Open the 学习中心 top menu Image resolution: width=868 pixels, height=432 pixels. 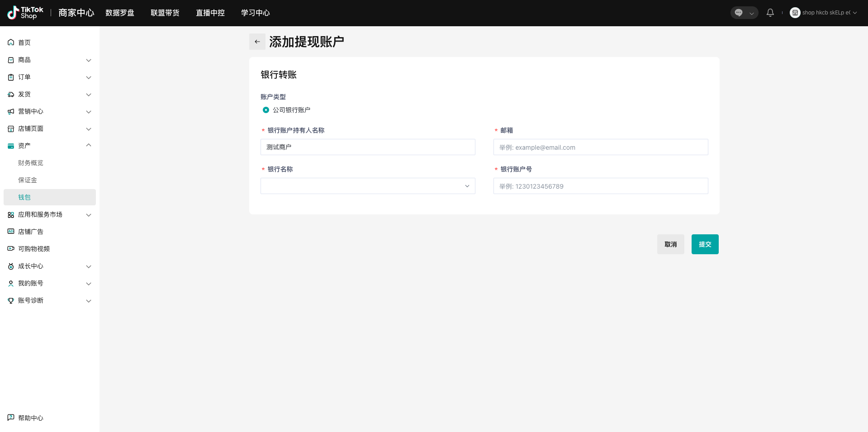click(x=256, y=13)
